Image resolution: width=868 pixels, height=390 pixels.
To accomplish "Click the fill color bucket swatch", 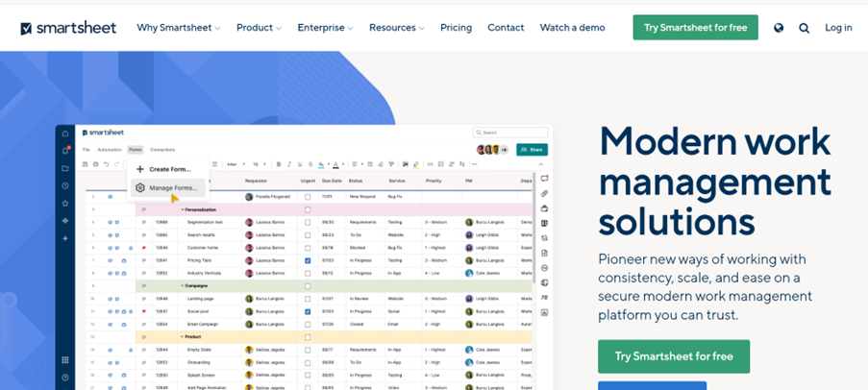I will (321, 164).
